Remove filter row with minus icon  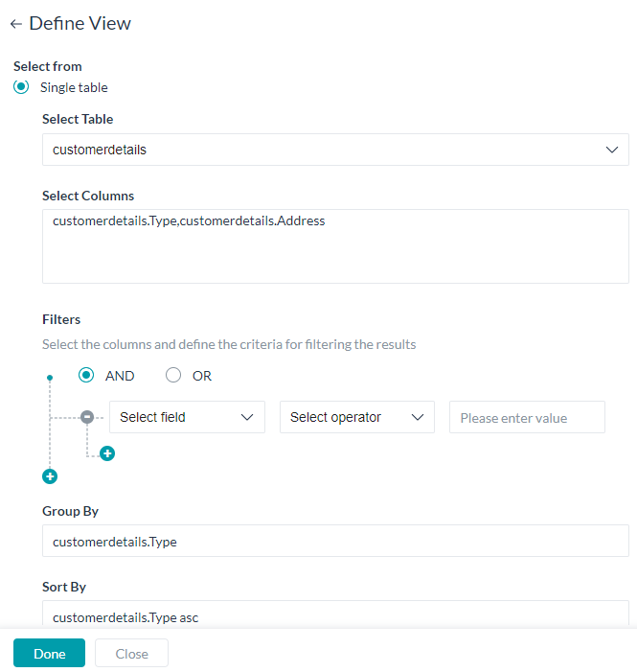87,417
